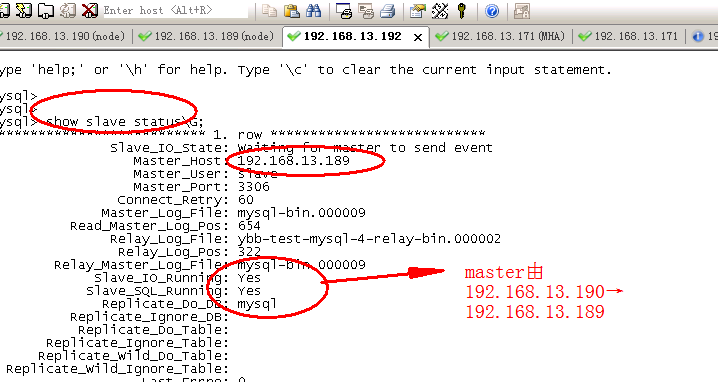Click the ybb-test-mysql-4-relay-bin.000002 text
The image size is (718, 382).
click(369, 239)
